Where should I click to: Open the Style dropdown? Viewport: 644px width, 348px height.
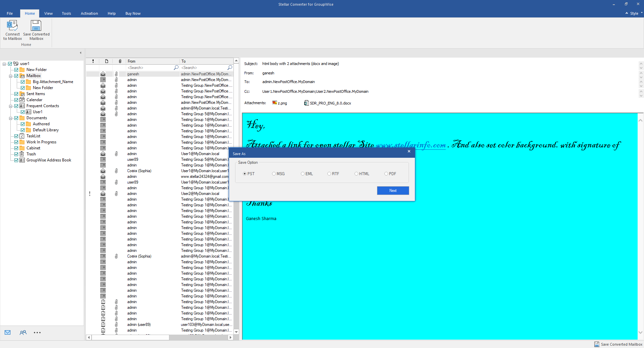(634, 13)
